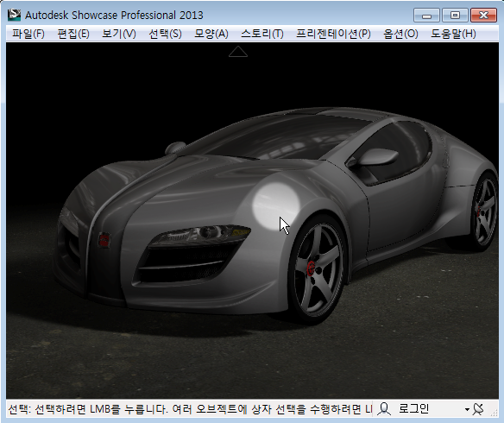Expand the panel with the triangle arrow at top of viewport
Viewport: 504px width, 423px height.
tap(238, 52)
